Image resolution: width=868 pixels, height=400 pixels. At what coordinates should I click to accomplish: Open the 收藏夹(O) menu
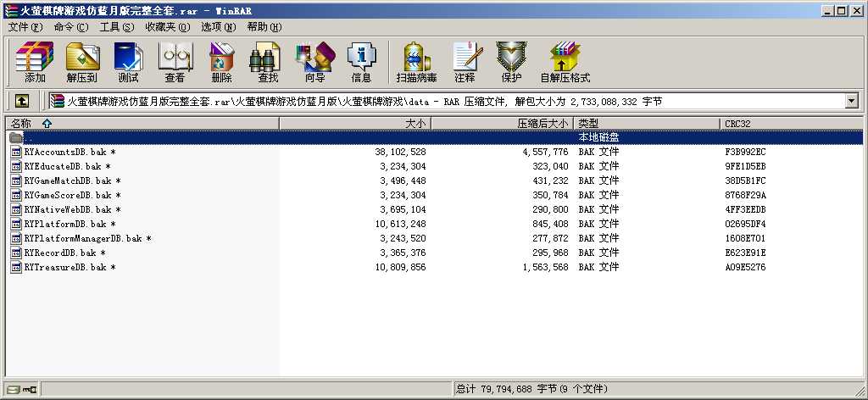(168, 26)
